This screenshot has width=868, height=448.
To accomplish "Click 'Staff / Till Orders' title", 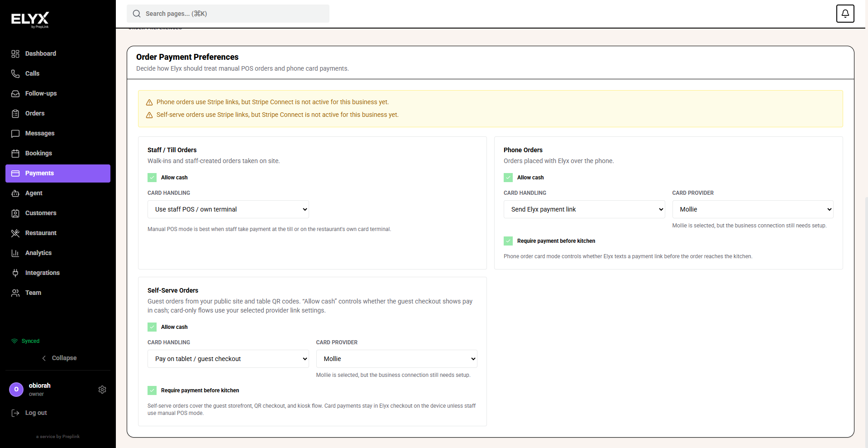I will point(172,150).
